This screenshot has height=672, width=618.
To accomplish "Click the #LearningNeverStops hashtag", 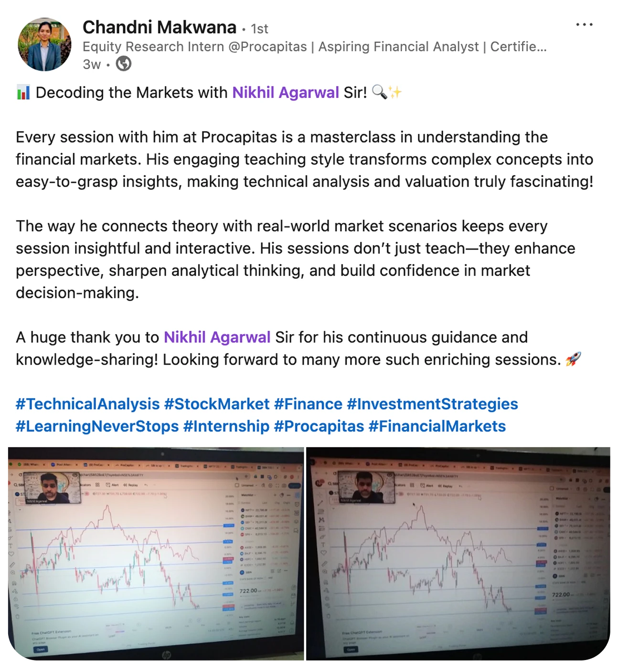I will pos(97,426).
